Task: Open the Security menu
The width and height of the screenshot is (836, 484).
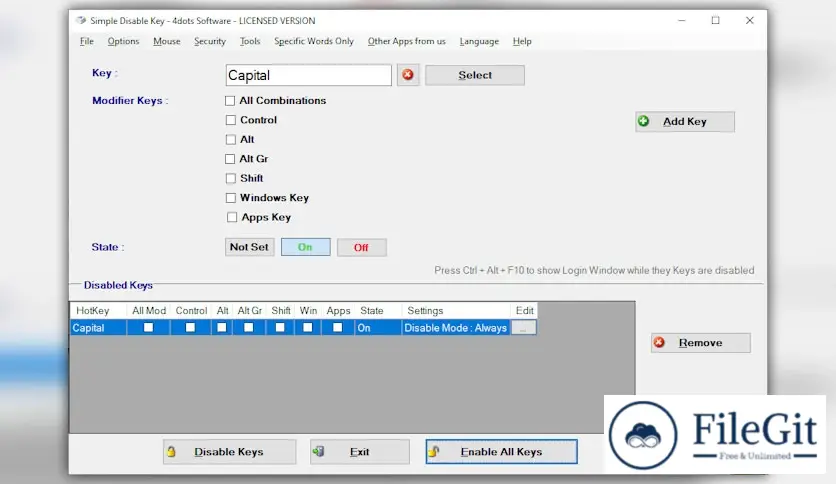Action: click(x=210, y=41)
